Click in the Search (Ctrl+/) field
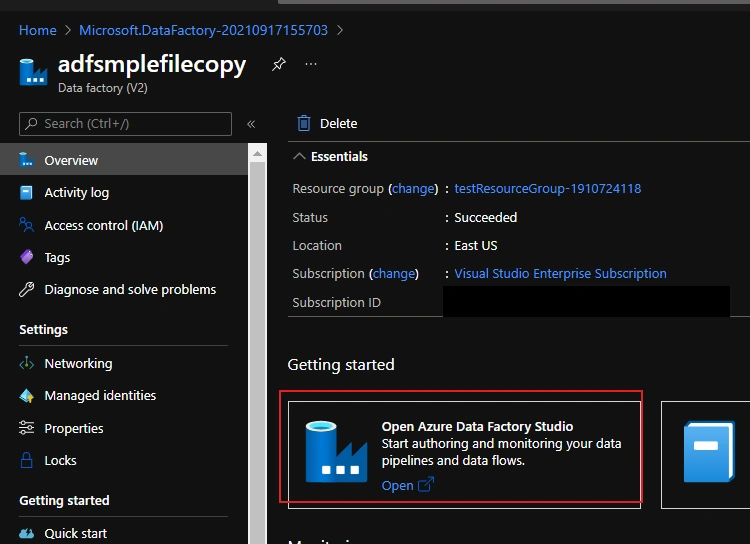 (x=125, y=124)
